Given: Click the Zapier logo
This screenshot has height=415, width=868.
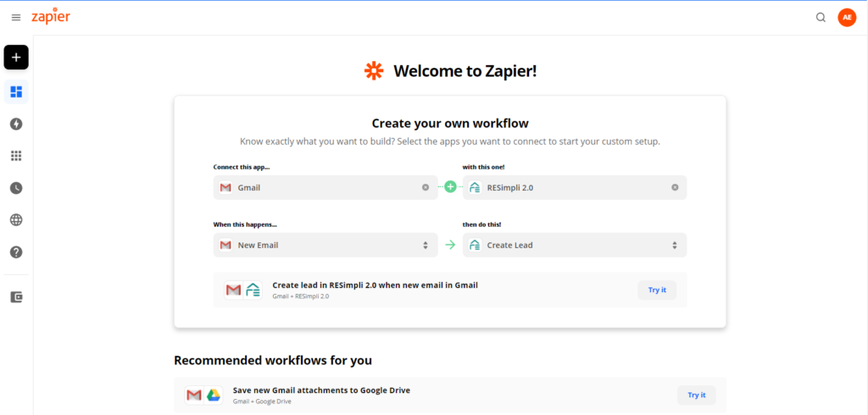Looking at the screenshot, I should pos(50,17).
